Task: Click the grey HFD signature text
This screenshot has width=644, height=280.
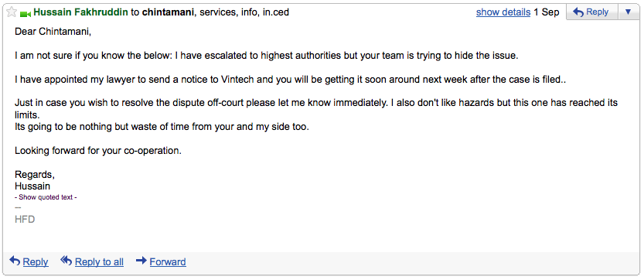Action: (25, 220)
